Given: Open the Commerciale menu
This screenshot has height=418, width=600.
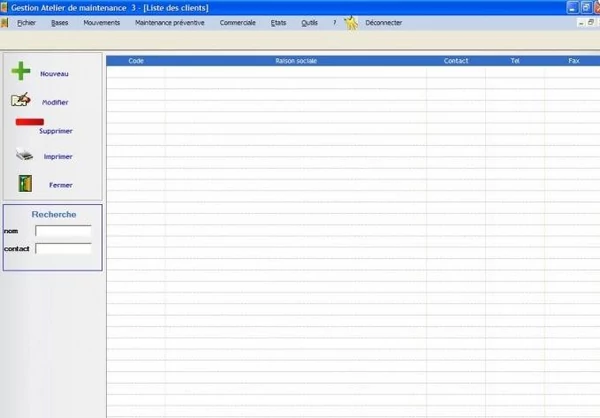Looking at the screenshot, I should tap(238, 23).
